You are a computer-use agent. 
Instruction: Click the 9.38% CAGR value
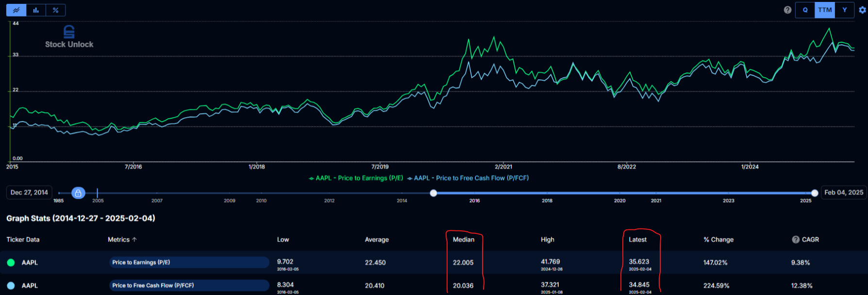801,262
